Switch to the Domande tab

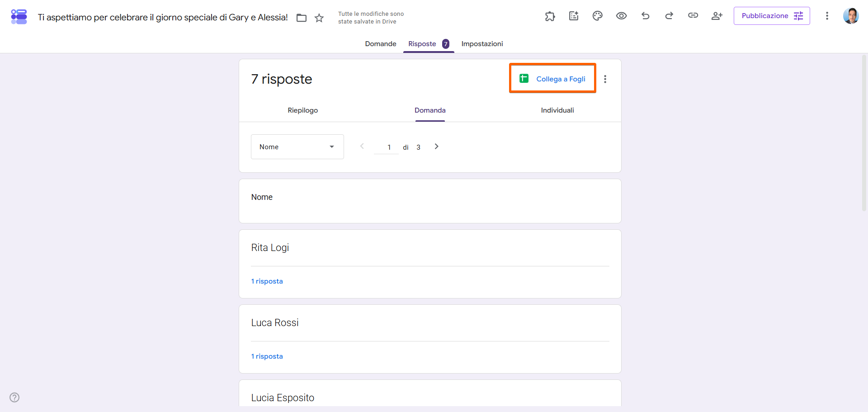coord(381,44)
